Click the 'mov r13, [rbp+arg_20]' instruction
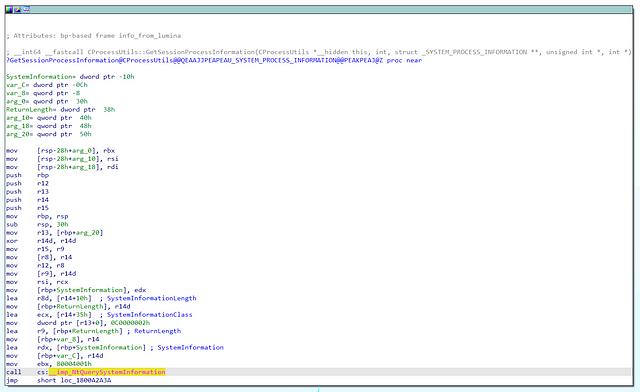This screenshot has width=640, height=392. (x=55, y=233)
